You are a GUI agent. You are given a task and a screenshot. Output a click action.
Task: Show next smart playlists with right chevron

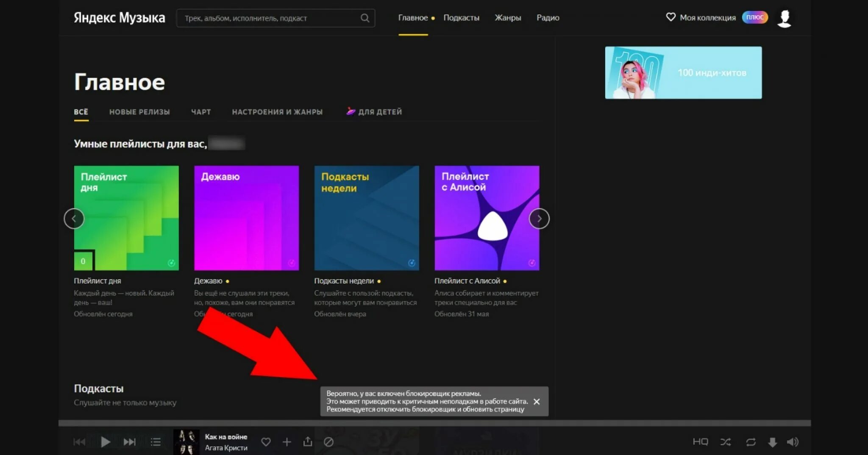[x=539, y=219]
